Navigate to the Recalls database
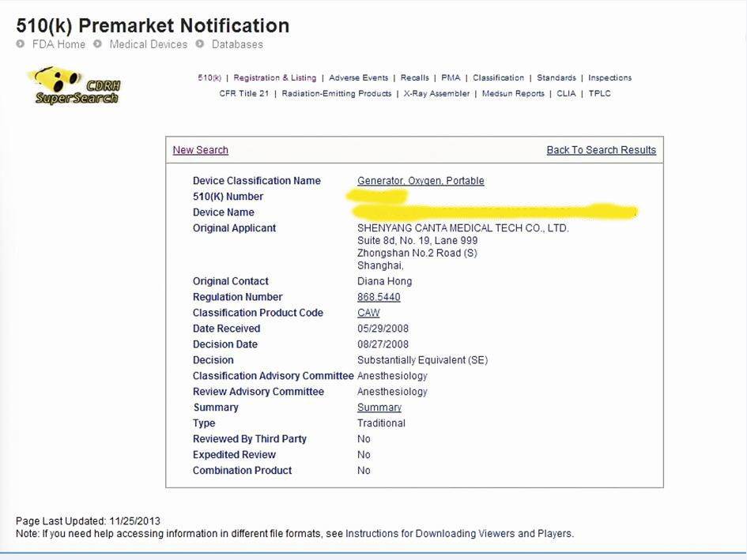 coord(414,77)
